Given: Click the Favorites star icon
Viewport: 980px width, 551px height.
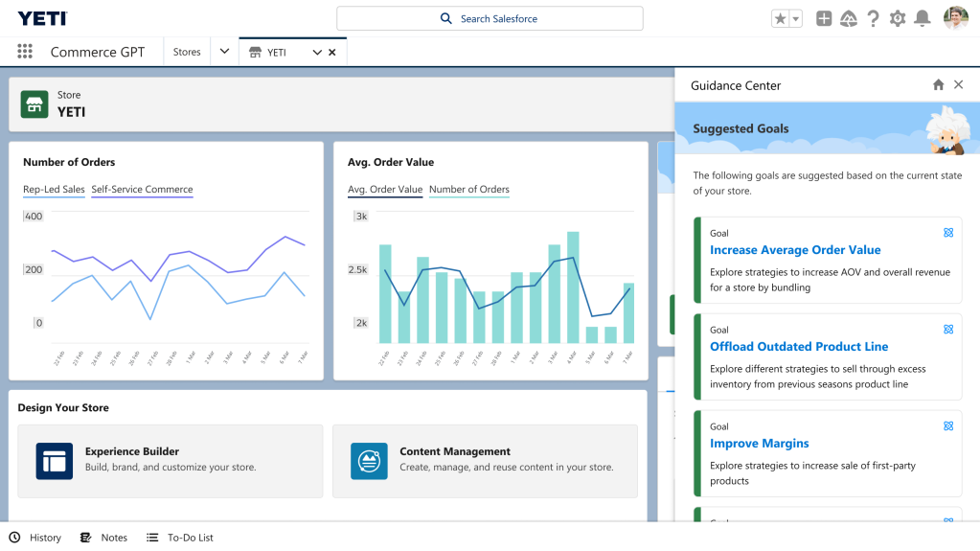Looking at the screenshot, I should tap(781, 19).
